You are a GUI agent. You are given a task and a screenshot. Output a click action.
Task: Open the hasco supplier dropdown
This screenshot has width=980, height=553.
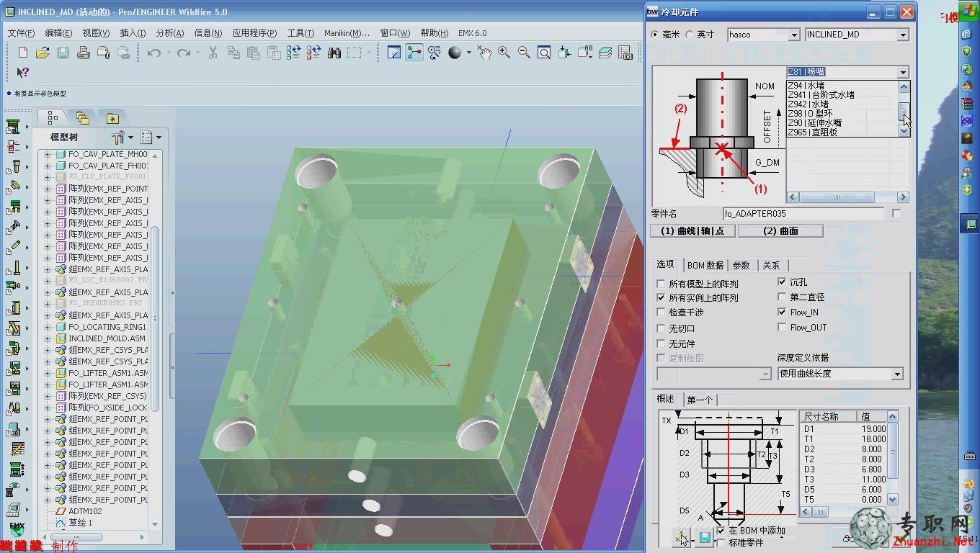point(793,35)
